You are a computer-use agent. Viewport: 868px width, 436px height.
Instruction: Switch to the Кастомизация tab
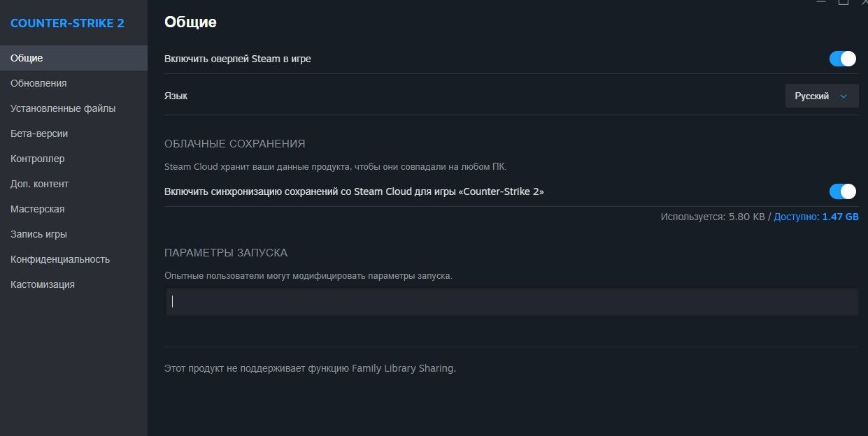point(43,284)
